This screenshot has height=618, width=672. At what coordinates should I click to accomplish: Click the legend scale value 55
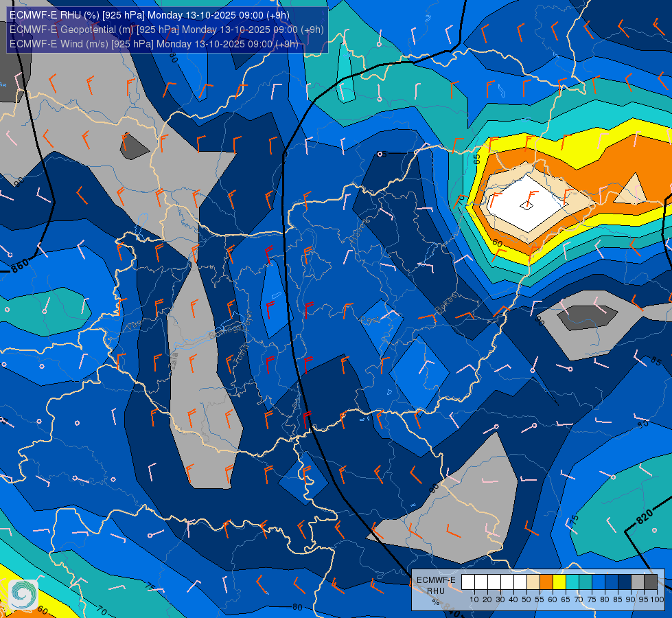pos(540,599)
